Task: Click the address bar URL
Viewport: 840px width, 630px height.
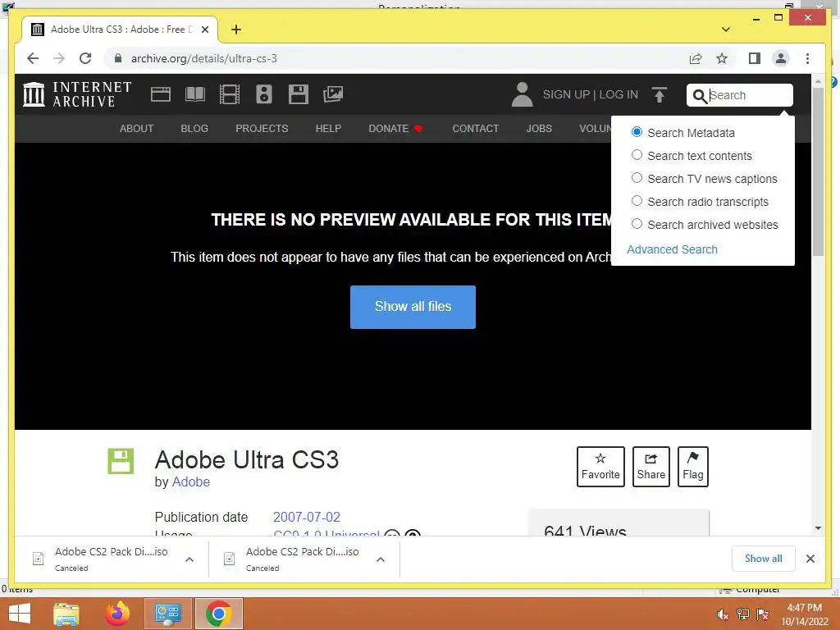Action: click(x=204, y=59)
